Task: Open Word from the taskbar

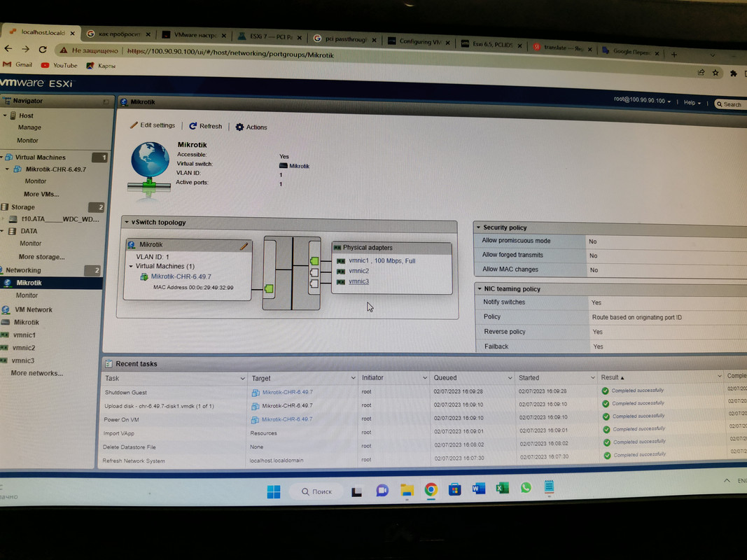Action: point(478,489)
